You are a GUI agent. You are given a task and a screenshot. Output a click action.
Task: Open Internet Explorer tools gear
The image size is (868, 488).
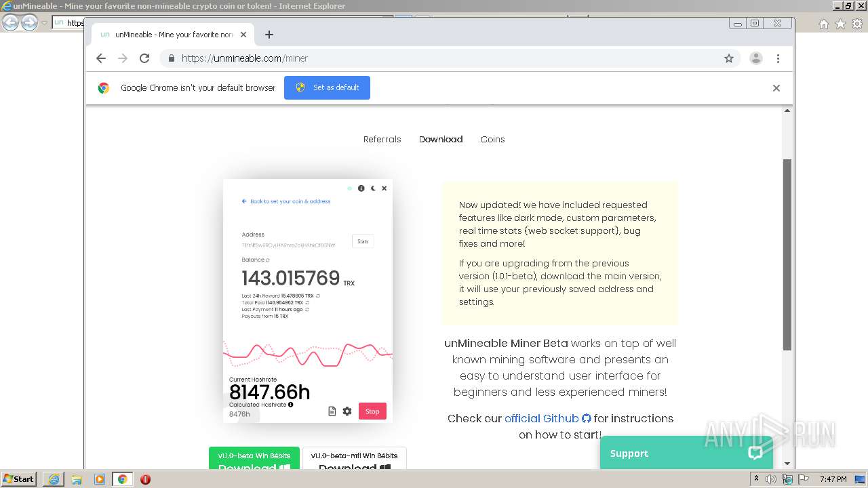pos(857,24)
